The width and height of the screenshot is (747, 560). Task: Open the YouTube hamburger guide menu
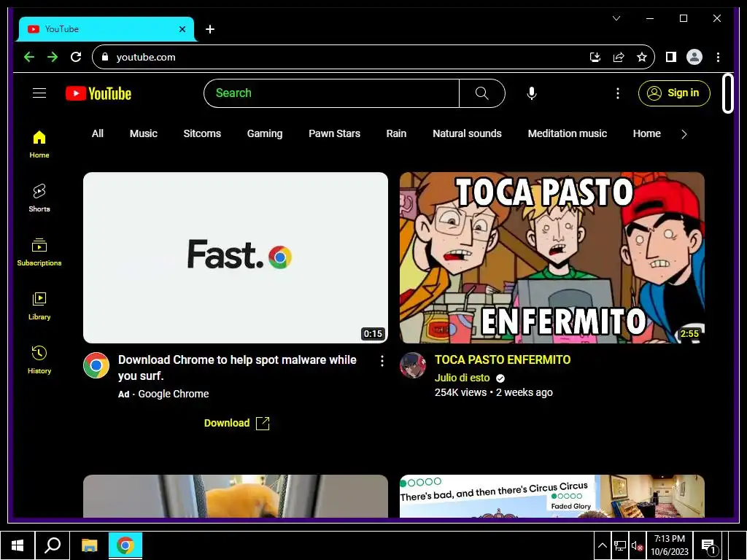click(x=39, y=93)
